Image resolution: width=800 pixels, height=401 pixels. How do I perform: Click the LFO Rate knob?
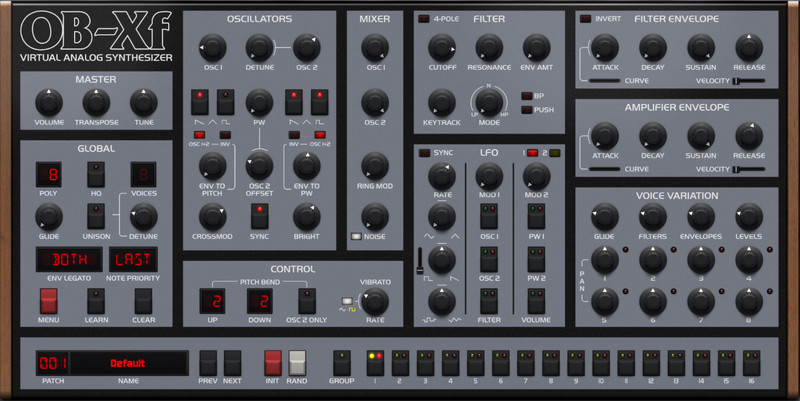(442, 177)
